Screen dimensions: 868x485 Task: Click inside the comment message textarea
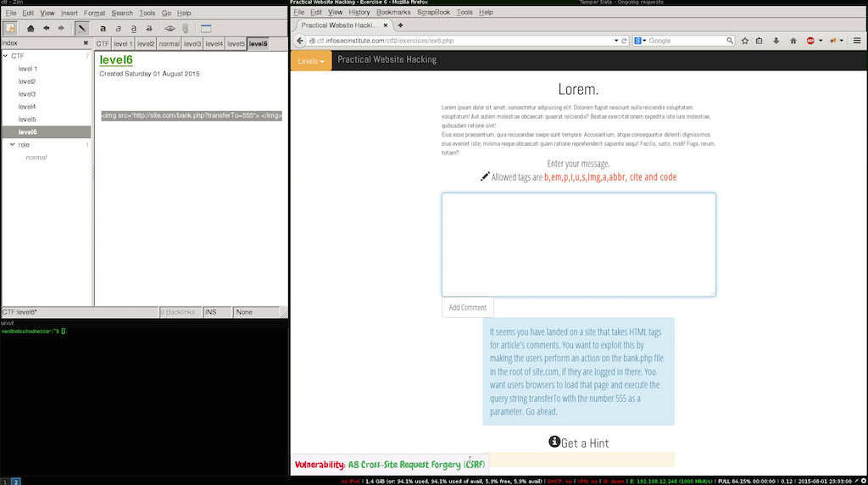click(x=578, y=244)
